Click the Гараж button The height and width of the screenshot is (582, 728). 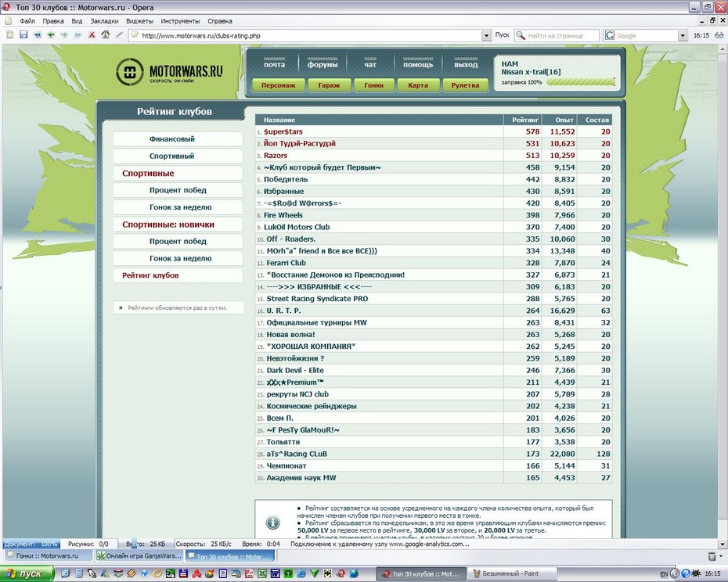[x=323, y=85]
